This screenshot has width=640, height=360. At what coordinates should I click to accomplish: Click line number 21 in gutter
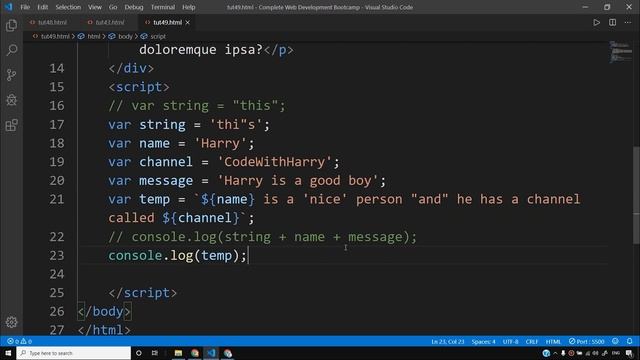tap(57, 199)
